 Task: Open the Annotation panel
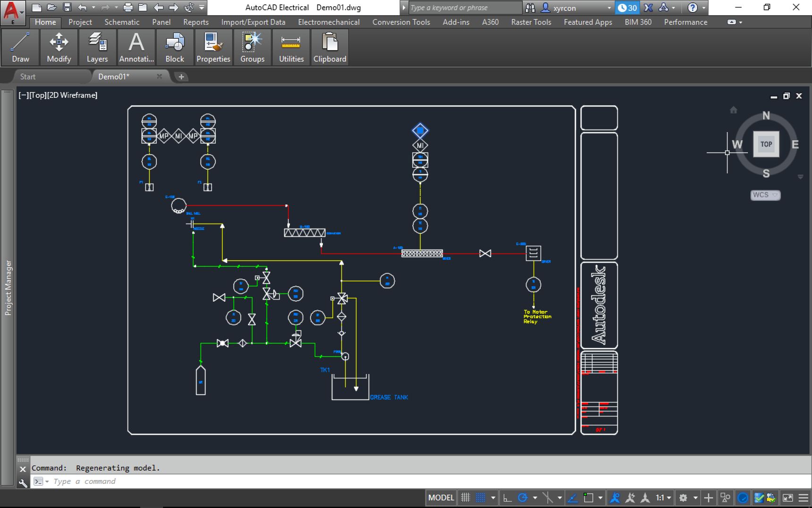click(x=136, y=47)
